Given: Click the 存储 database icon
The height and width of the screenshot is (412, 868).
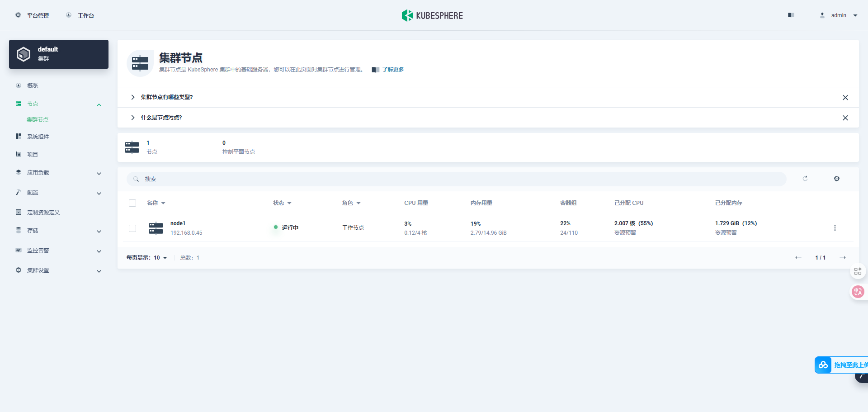Looking at the screenshot, I should [19, 230].
